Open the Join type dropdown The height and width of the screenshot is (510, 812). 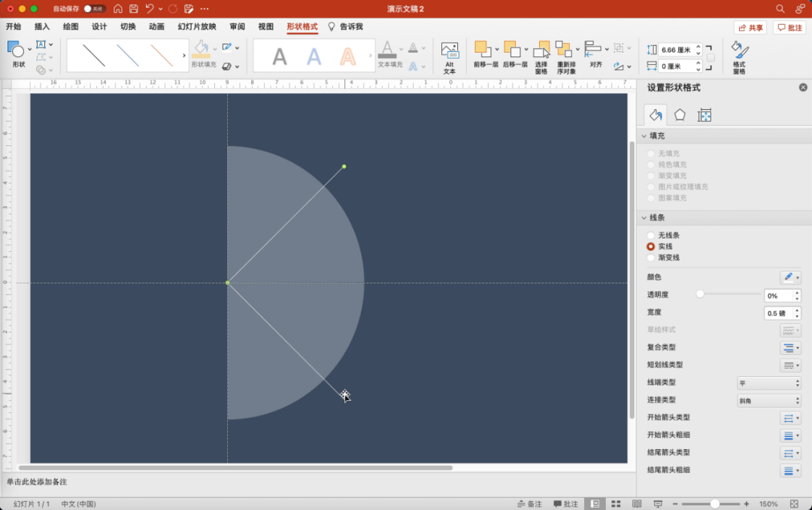pyautogui.click(x=769, y=401)
